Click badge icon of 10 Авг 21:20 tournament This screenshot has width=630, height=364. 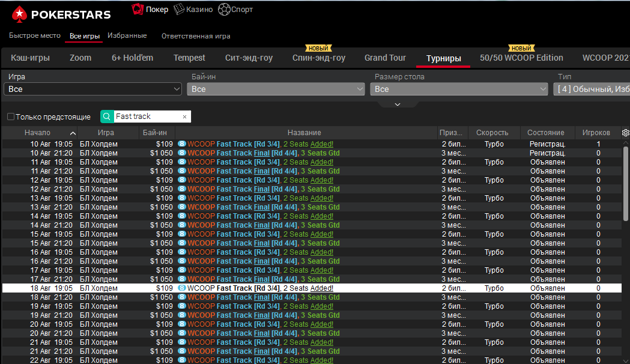(181, 153)
